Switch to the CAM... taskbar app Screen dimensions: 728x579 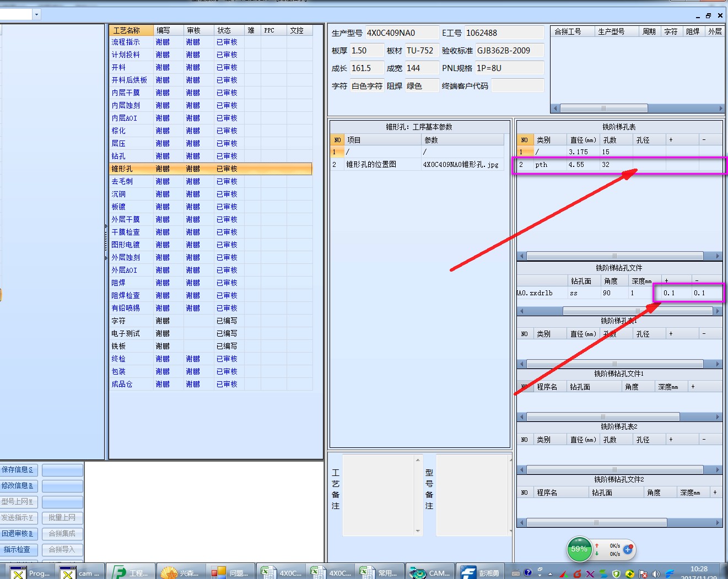coord(430,572)
